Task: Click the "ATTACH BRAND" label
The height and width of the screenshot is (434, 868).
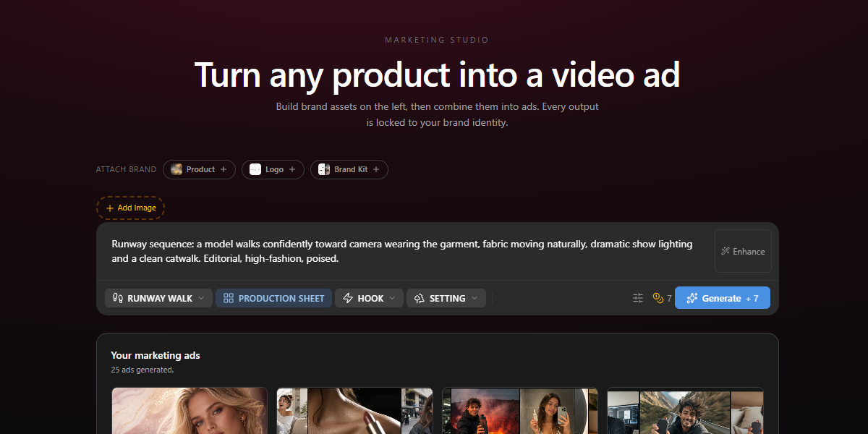Action: (x=126, y=169)
